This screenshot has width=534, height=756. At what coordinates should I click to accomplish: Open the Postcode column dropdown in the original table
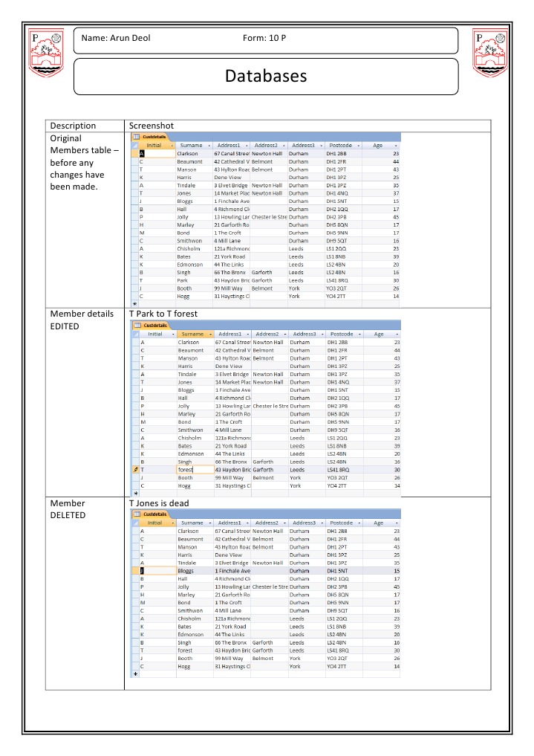[x=358, y=146]
